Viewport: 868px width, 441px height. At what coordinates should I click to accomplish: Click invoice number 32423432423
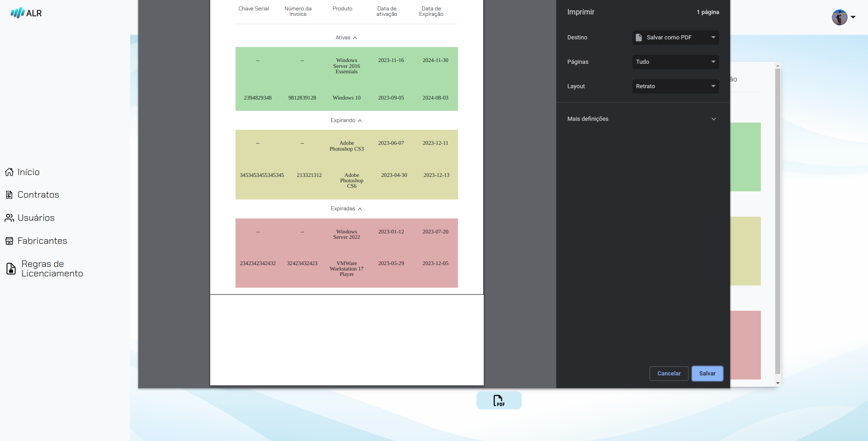click(x=302, y=263)
